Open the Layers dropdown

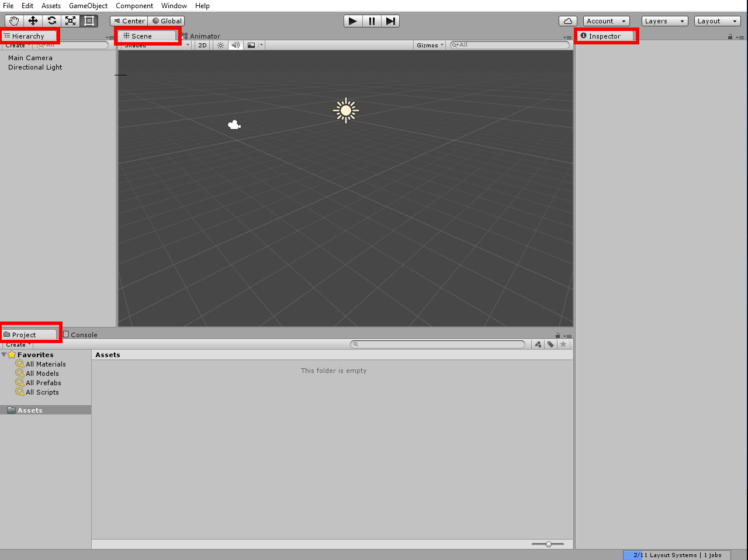point(664,20)
